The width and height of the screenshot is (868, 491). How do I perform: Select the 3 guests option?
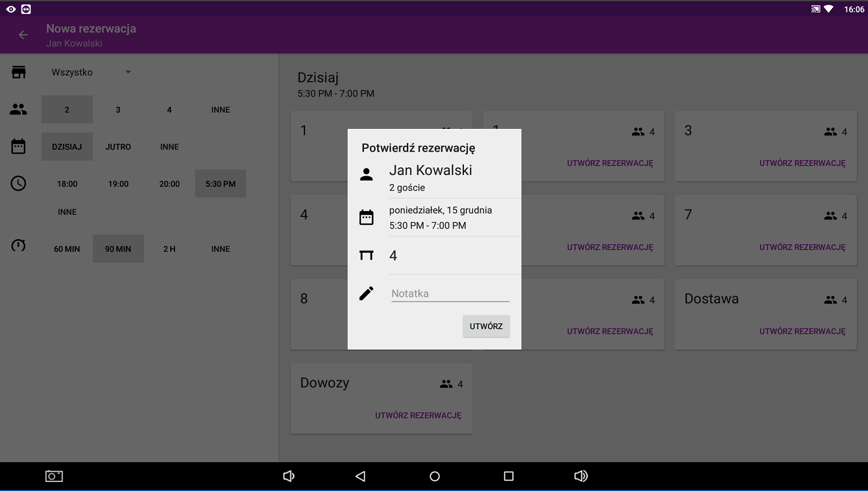point(118,110)
